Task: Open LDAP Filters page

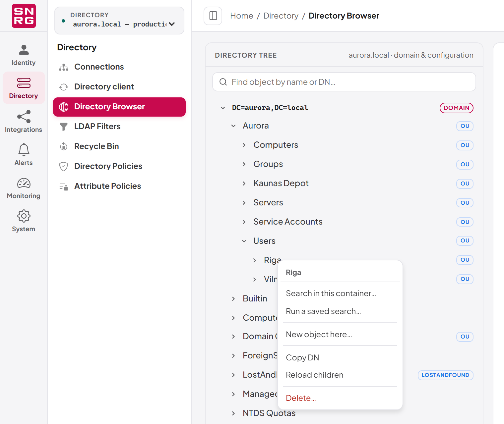Action: pos(119,127)
